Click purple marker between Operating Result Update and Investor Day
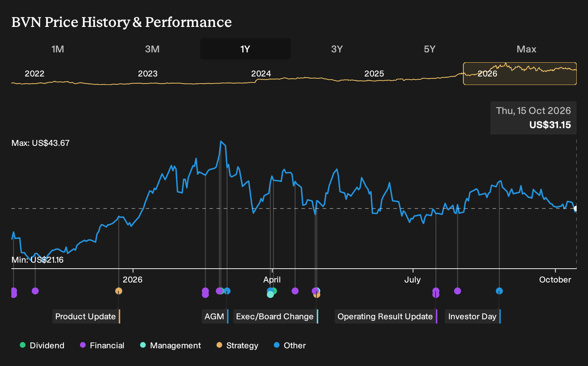This screenshot has height=366, width=588. point(457,291)
